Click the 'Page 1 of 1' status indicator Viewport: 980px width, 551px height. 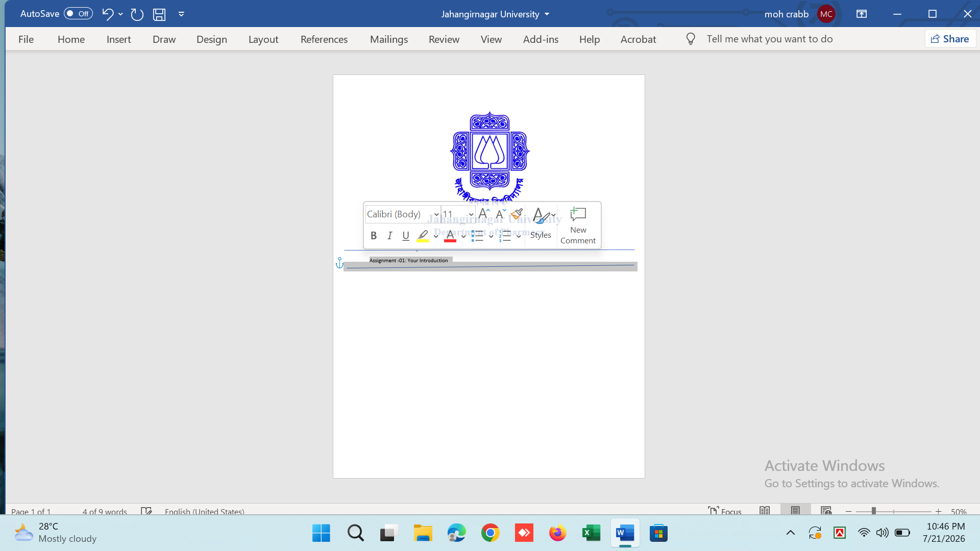[31, 511]
